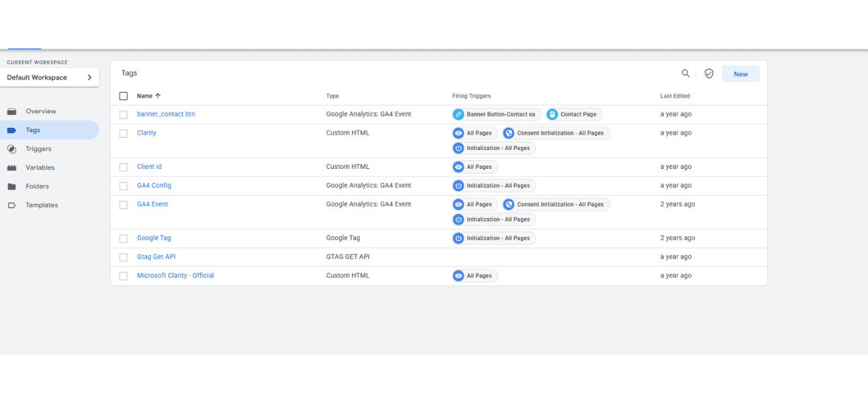Screen dimensions: 868x397
Task: Click the search icon in Tags header
Action: (x=685, y=73)
